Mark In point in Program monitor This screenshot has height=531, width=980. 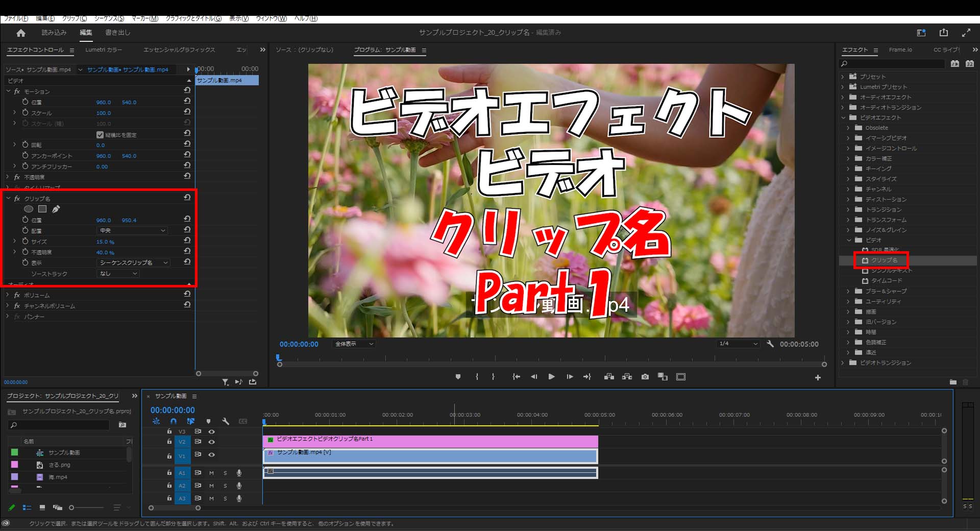[477, 377]
